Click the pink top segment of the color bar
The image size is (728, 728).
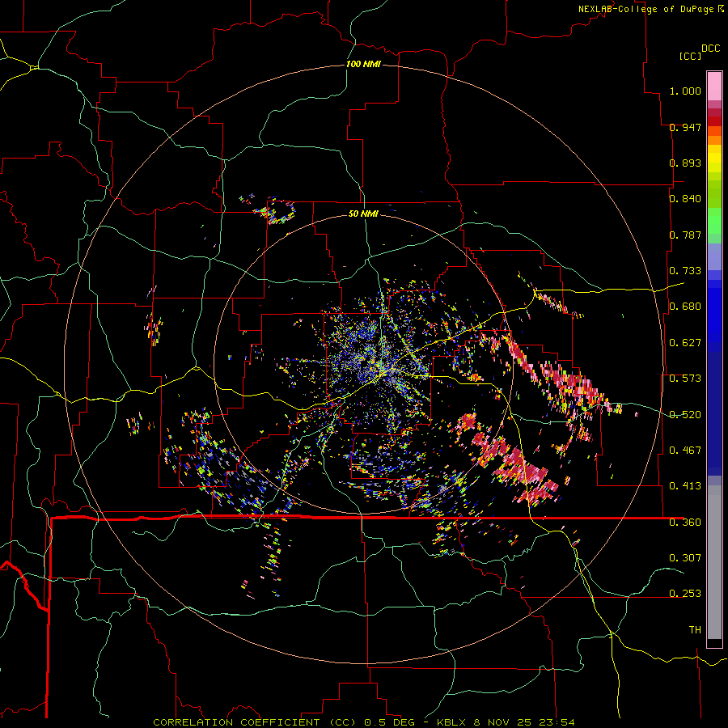pos(714,86)
